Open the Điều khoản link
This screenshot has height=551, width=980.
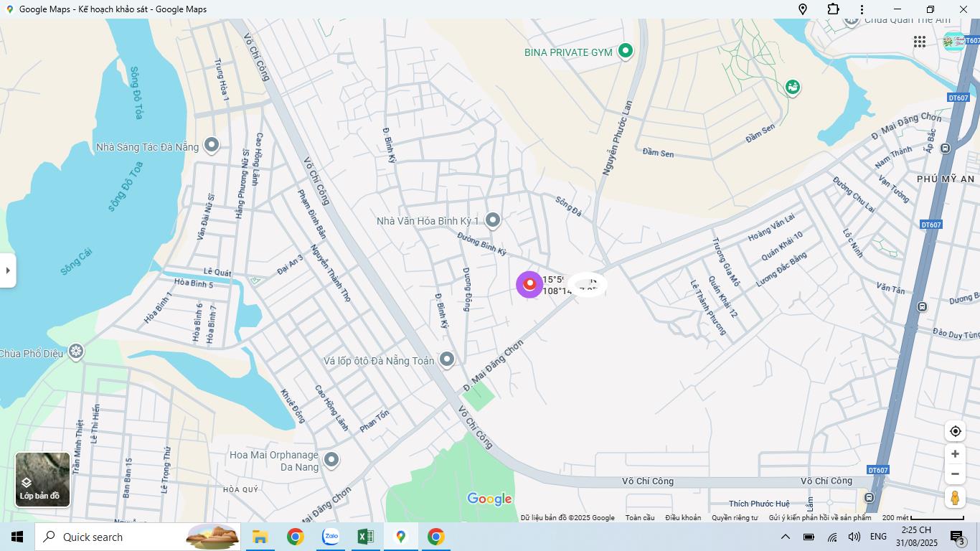[x=683, y=518]
